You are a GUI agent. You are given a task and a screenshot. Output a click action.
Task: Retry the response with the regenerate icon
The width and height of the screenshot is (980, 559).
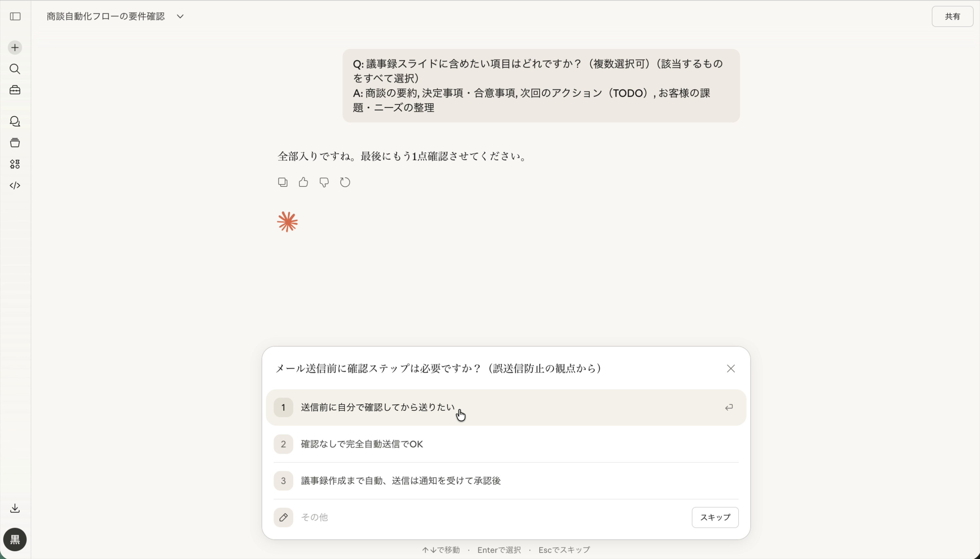click(x=345, y=182)
